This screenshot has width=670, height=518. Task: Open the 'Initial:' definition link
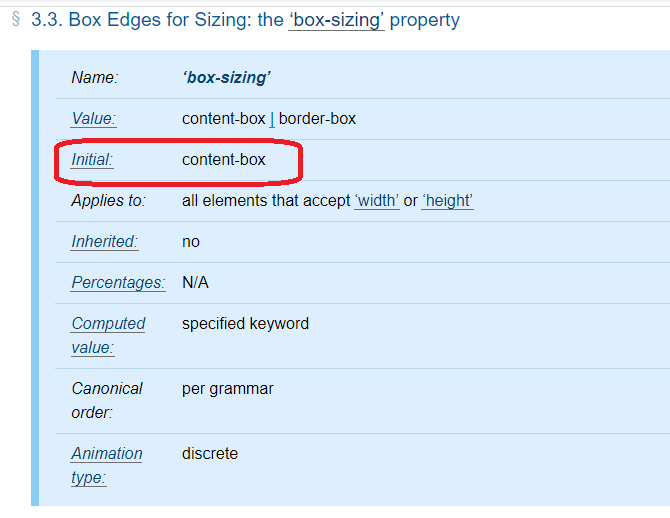pyautogui.click(x=92, y=160)
